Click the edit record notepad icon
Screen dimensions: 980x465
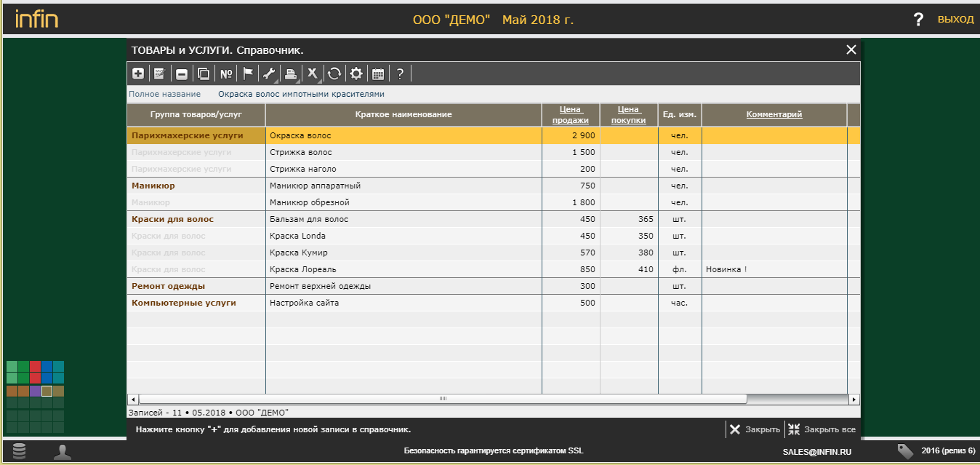click(x=159, y=73)
